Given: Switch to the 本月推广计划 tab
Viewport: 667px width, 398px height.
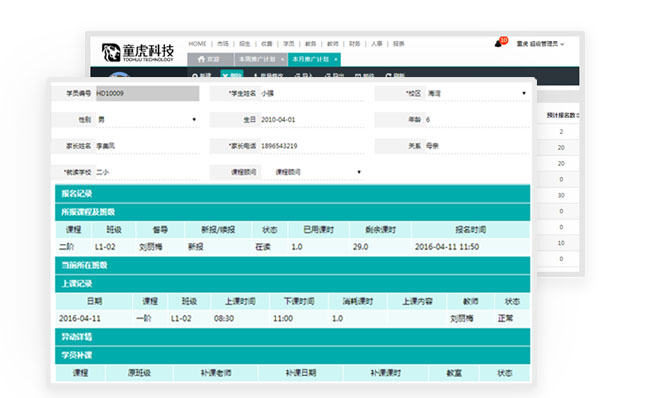Looking at the screenshot, I should [311, 60].
